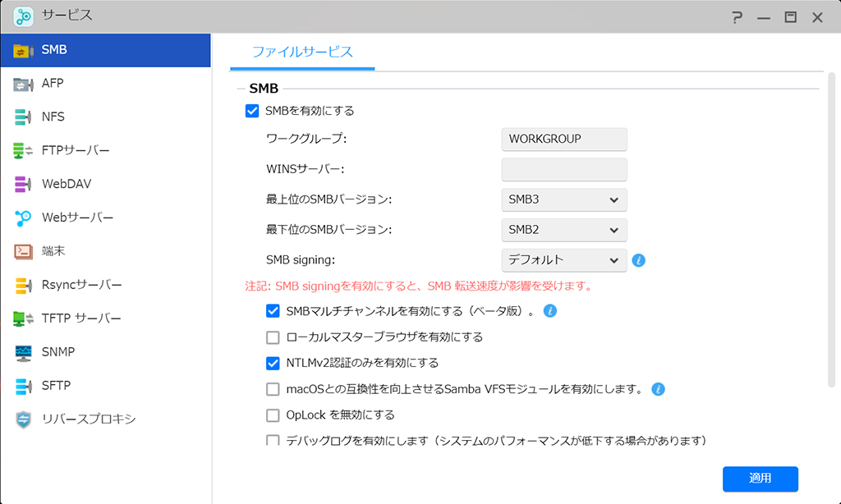Screen dimensions: 841x504
Task: Open the FTPサーバー icon in sidebar
Action: (22, 151)
